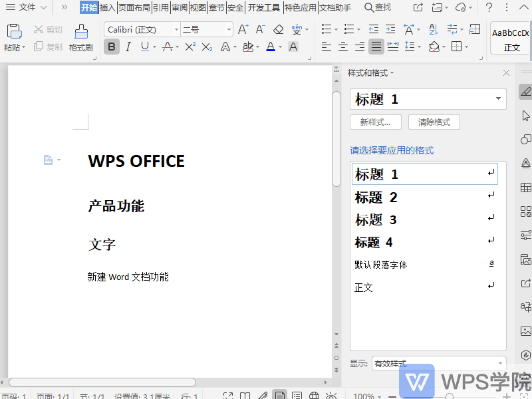Align text right
The width and height of the screenshot is (532, 399).
point(359,47)
